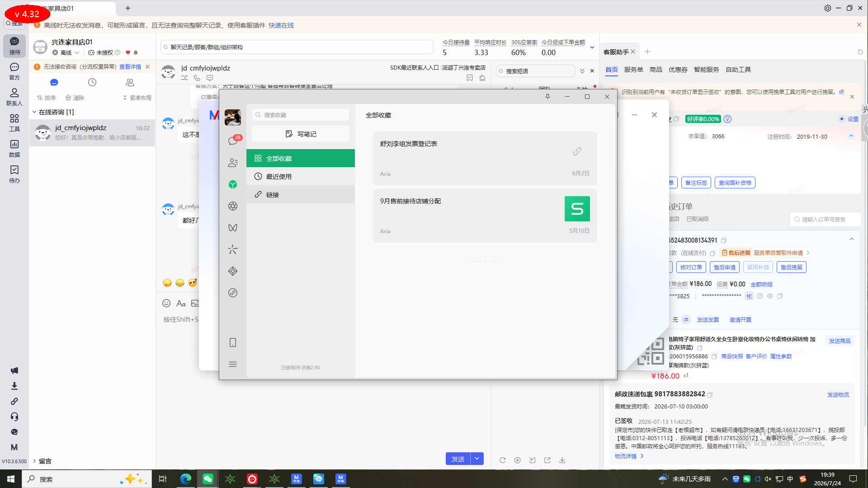This screenshot has height=488, width=868.
Task: Click the 写笔记 button
Action: pos(301,134)
